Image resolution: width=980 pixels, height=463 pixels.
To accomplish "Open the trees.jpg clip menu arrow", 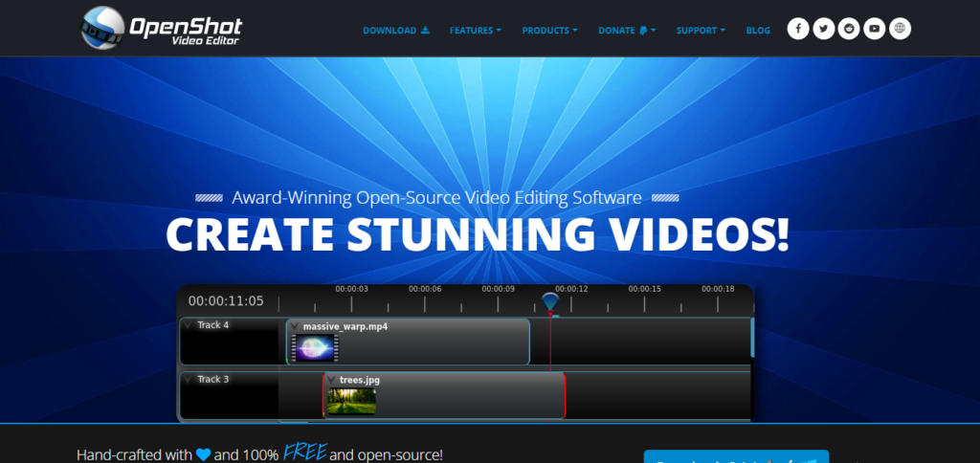I will click(330, 380).
